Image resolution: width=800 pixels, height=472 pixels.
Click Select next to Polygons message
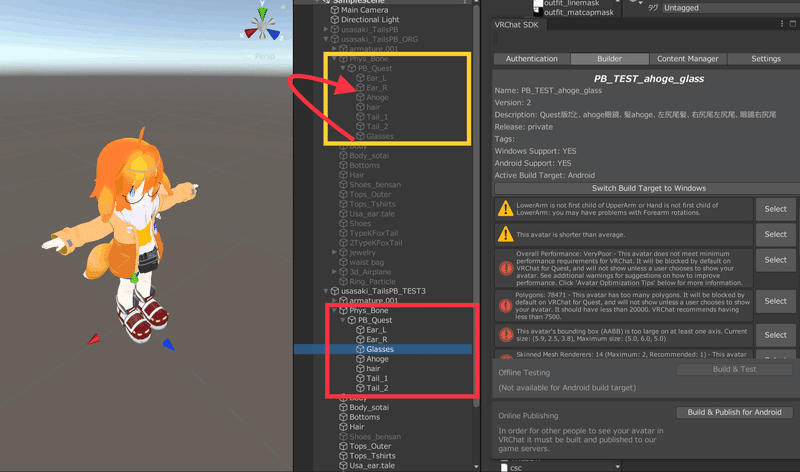776,301
